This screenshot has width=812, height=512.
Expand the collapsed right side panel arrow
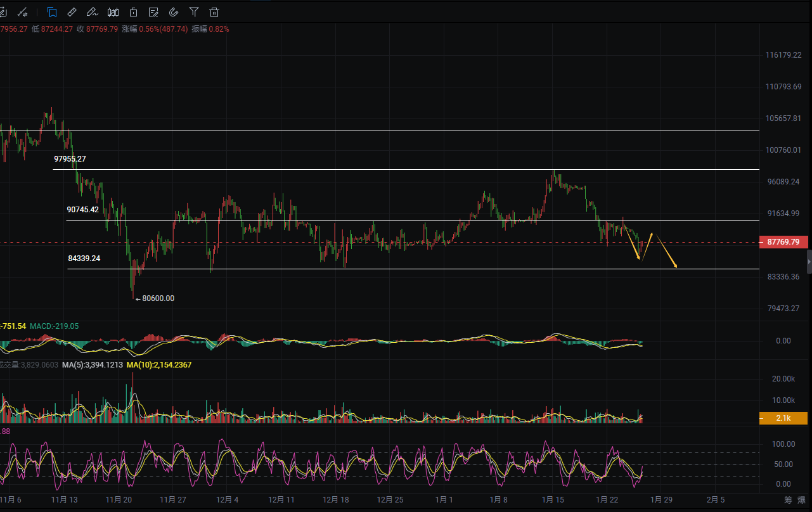(x=809, y=260)
